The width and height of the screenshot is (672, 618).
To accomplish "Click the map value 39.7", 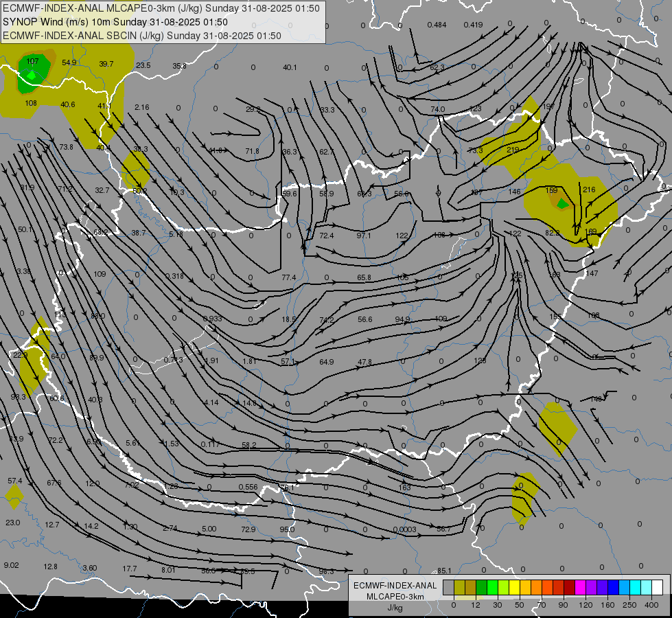I will pos(106,64).
